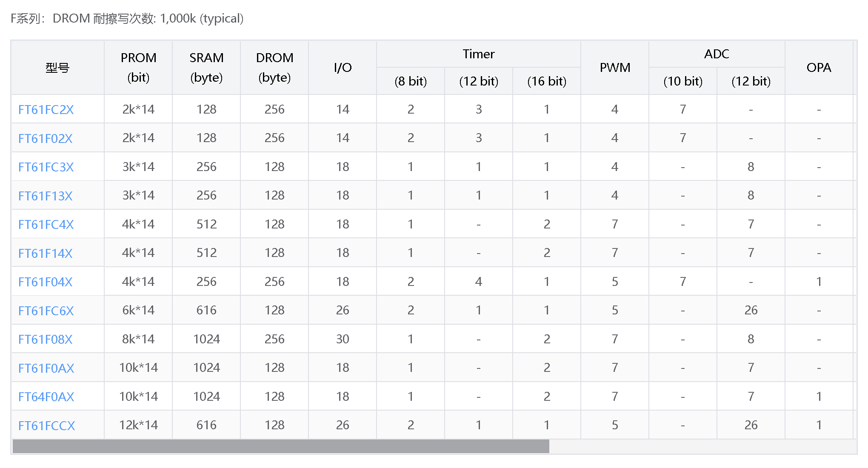The image size is (868, 468).
Task: Click the FT64F0AX model link
Action: point(46,397)
